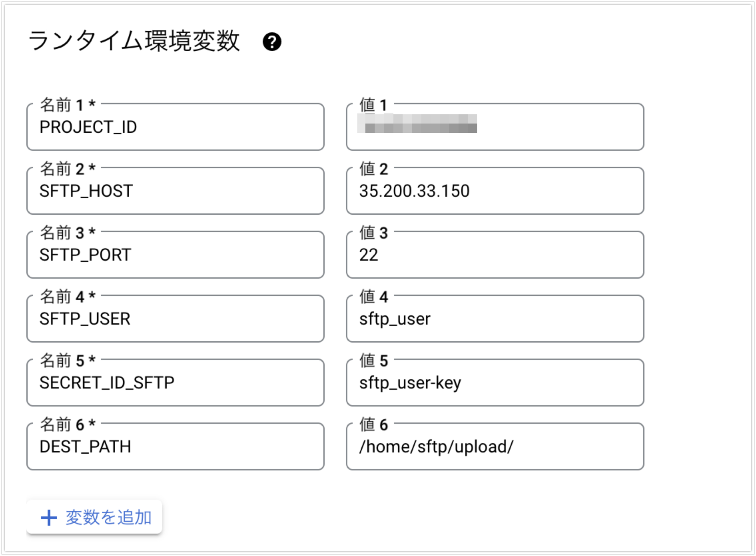Screen dimensions: 756x556
Task: Edit the SFTP_USER name field
Action: (175, 318)
